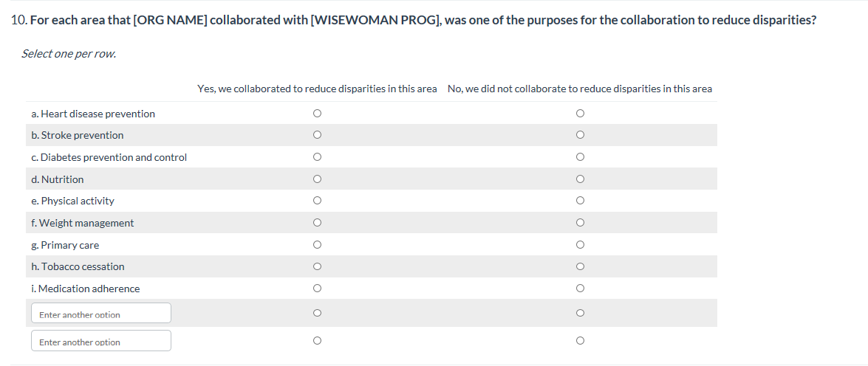Select Yes for Heart disease prevention

(317, 114)
